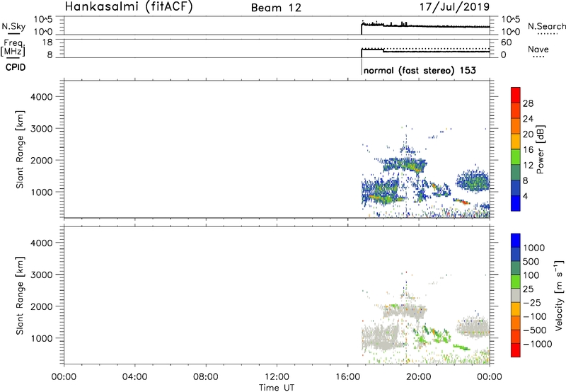Click the "18" frequency axis tick label
The image size is (566, 392).
point(47,42)
